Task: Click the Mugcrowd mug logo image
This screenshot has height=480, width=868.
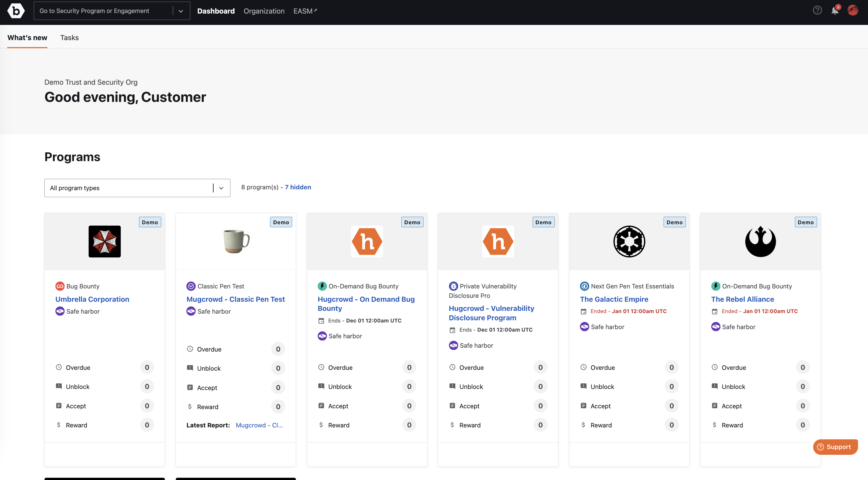Action: click(x=236, y=241)
